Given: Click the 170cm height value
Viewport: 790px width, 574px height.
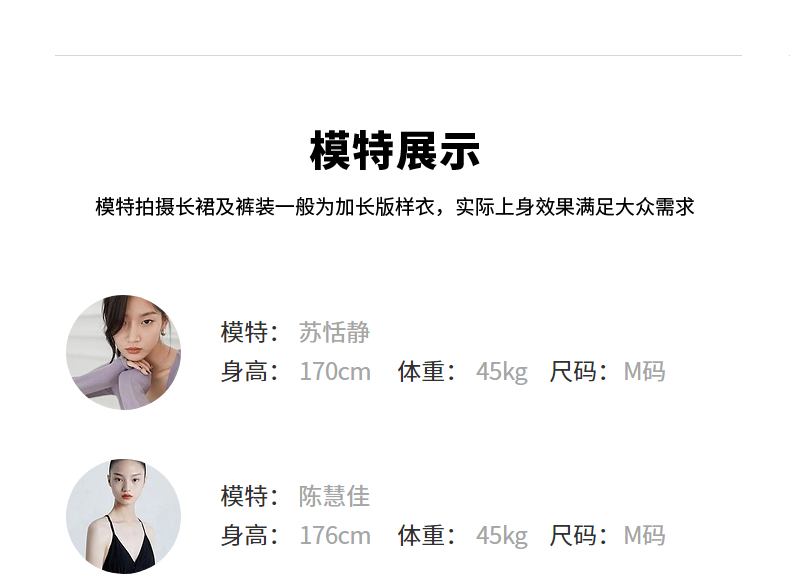Looking at the screenshot, I should point(335,372).
